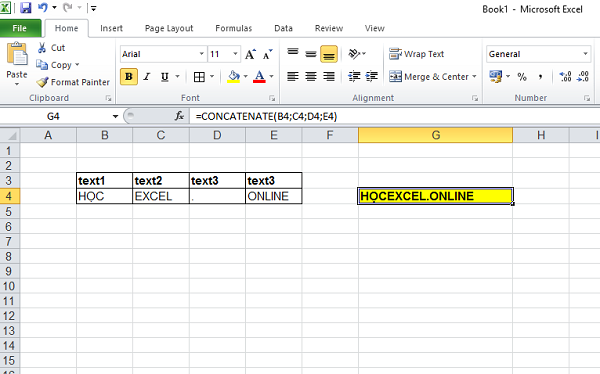The image size is (600, 374).
Task: Increase font size with Grow Font icon
Action: [250, 54]
